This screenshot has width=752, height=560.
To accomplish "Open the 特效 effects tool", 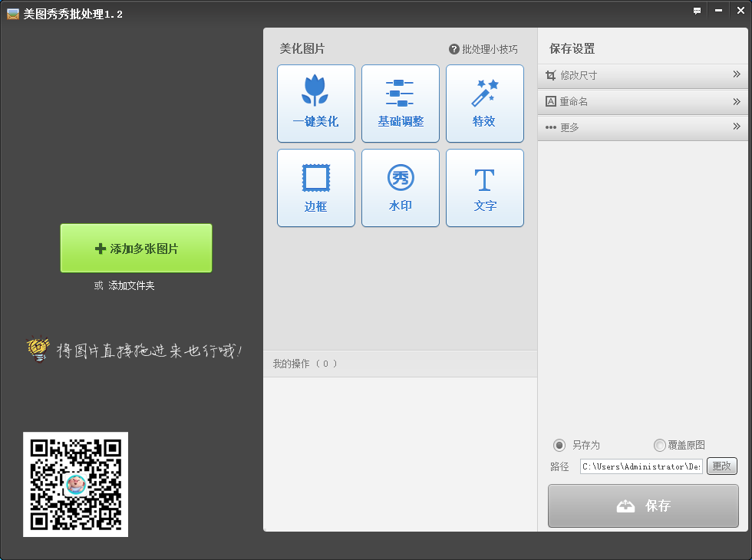I will [x=485, y=104].
